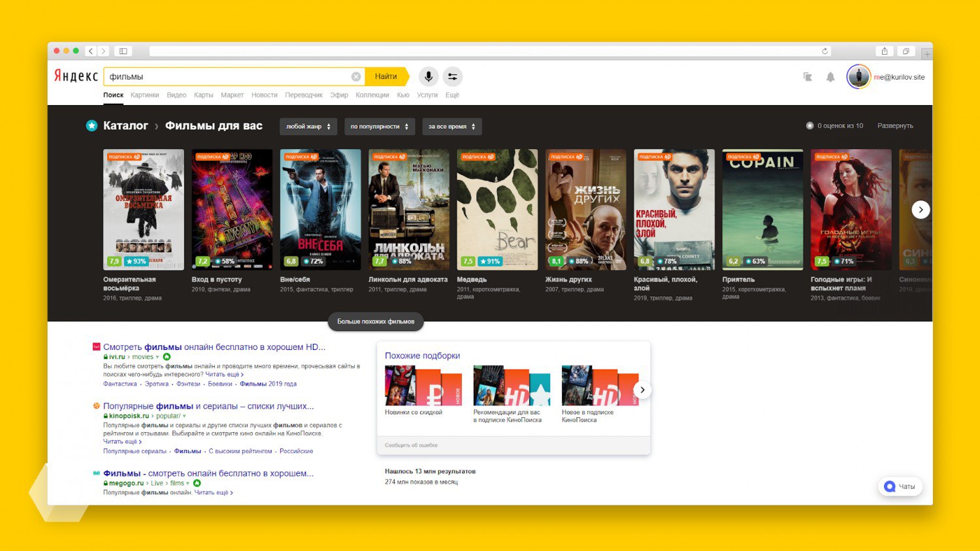The image size is (980, 551).
Task: Open 'Российские' sublink under kinopoisk result
Action: click(296, 451)
